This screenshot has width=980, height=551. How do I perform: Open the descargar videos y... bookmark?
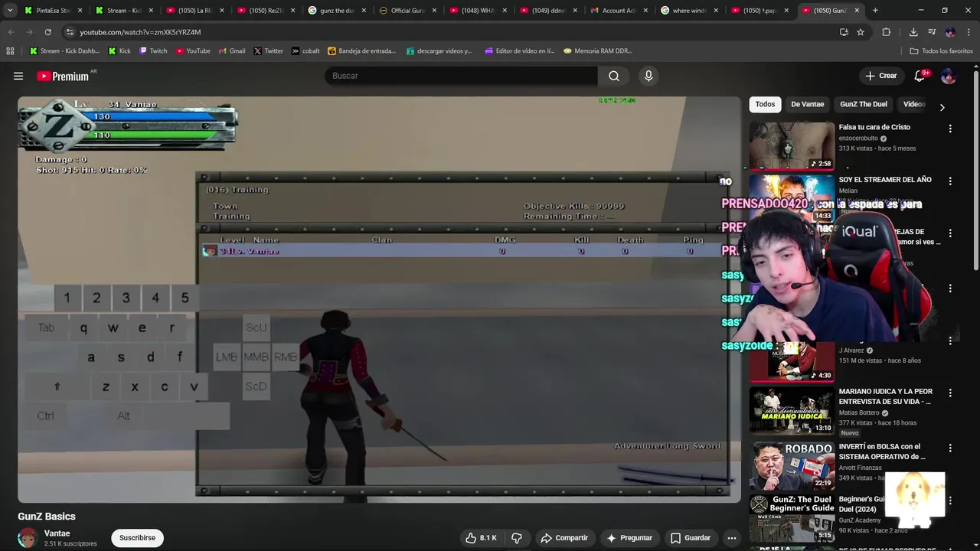coord(439,51)
